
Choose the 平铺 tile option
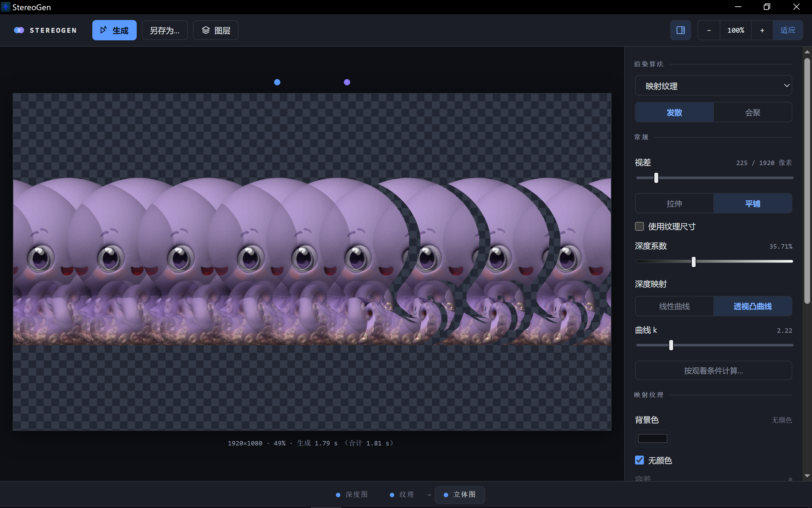click(x=753, y=203)
